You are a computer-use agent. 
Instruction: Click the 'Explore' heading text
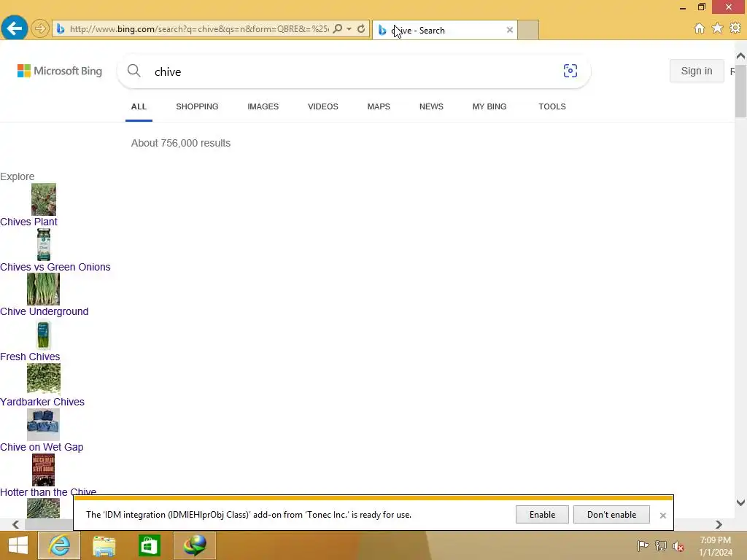click(18, 176)
